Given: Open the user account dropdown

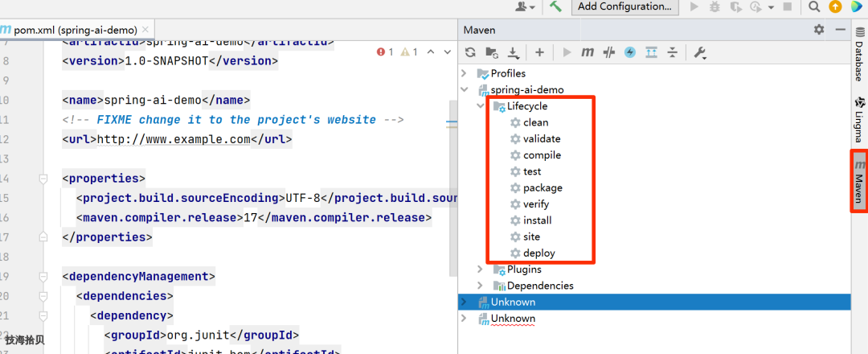Looking at the screenshot, I should tap(526, 6).
